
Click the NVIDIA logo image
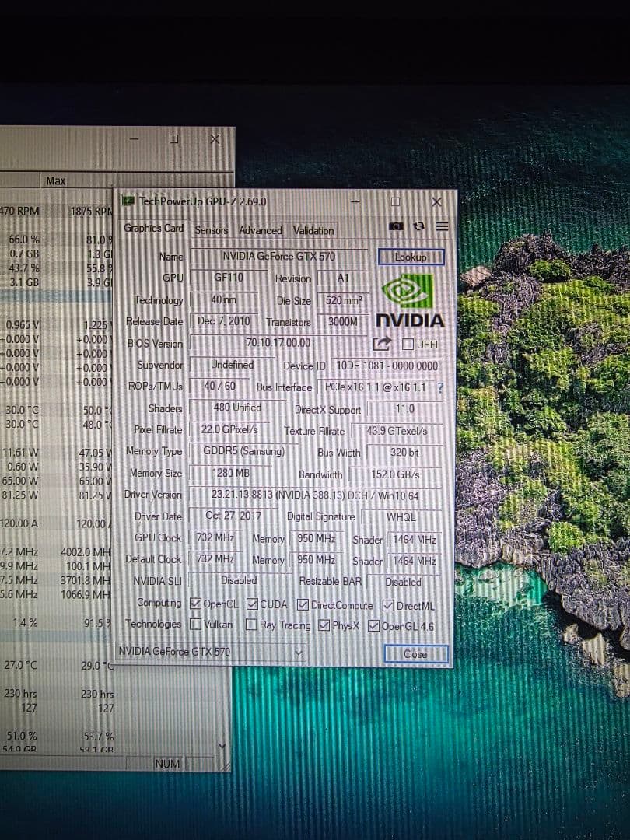pos(411,300)
